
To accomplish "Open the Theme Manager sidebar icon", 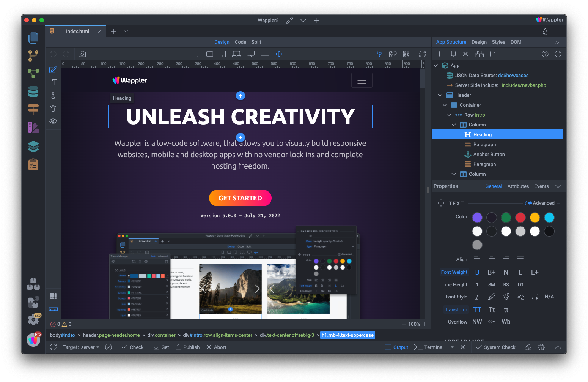I will (x=33, y=127).
